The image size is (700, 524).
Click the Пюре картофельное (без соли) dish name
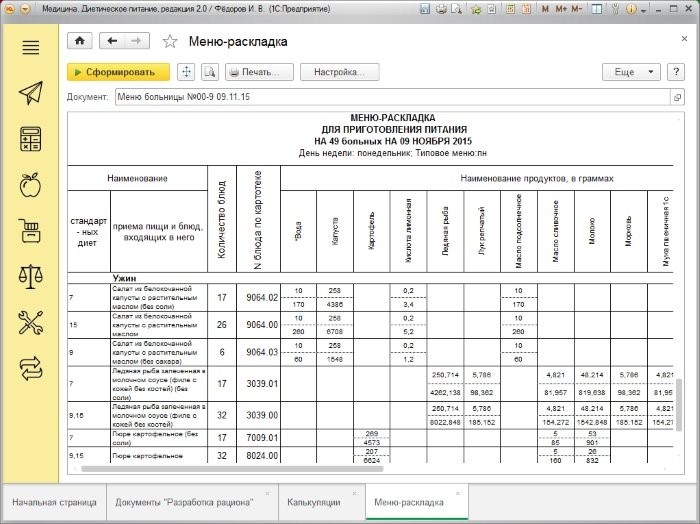coord(158,438)
